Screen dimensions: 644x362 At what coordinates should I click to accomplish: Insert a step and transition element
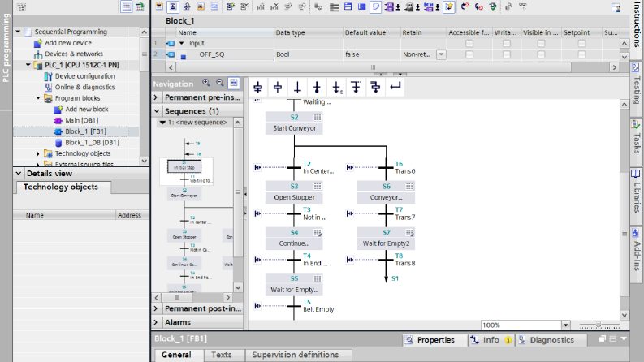[258, 87]
